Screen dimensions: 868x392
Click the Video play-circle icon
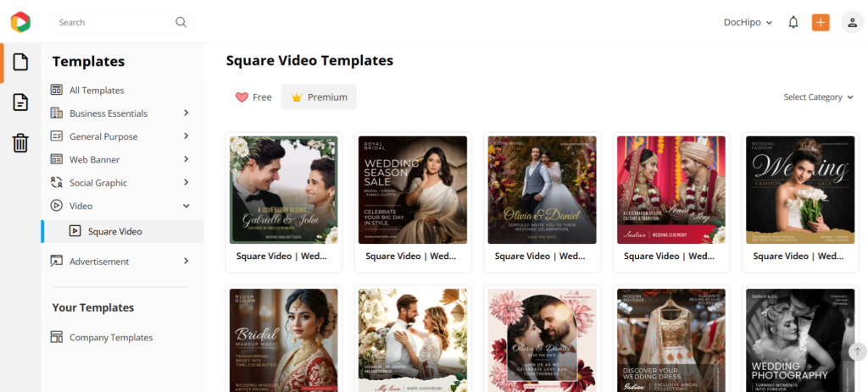point(57,206)
